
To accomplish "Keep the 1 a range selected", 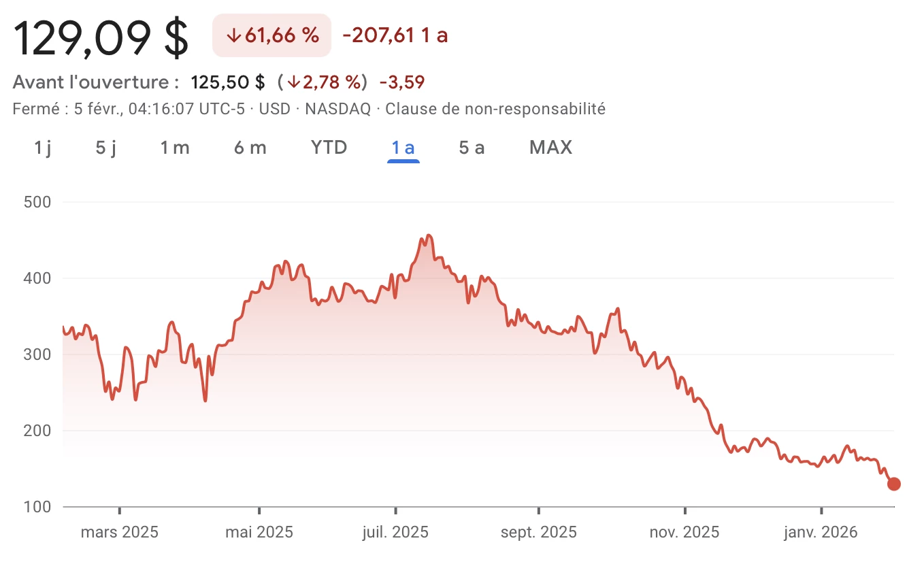I will [x=403, y=147].
